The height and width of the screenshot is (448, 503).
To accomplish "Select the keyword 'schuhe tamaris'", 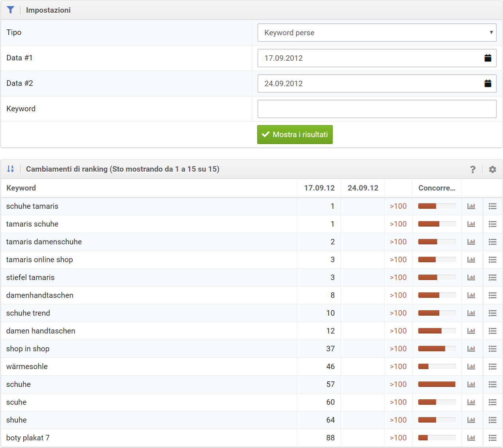I will (x=32, y=206).
